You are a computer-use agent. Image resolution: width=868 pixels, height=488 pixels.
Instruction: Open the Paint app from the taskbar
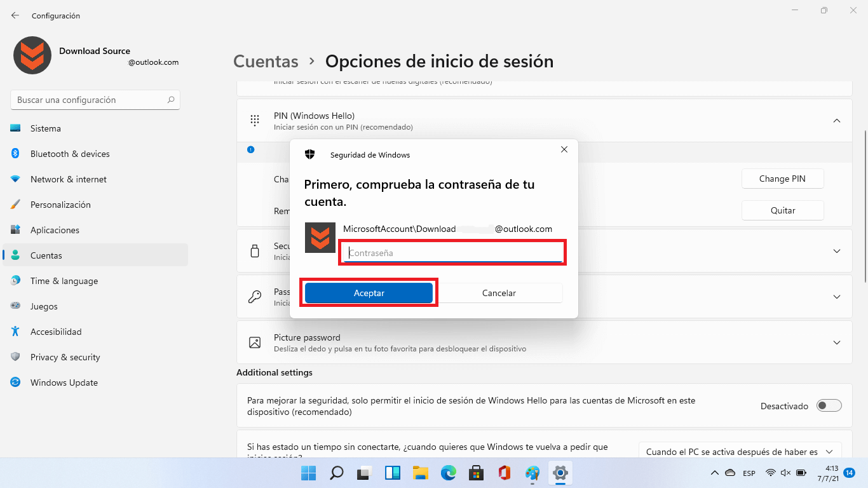point(532,473)
